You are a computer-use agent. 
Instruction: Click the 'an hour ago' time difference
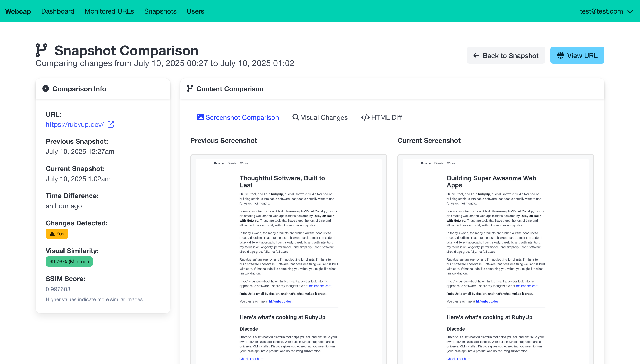point(64,206)
